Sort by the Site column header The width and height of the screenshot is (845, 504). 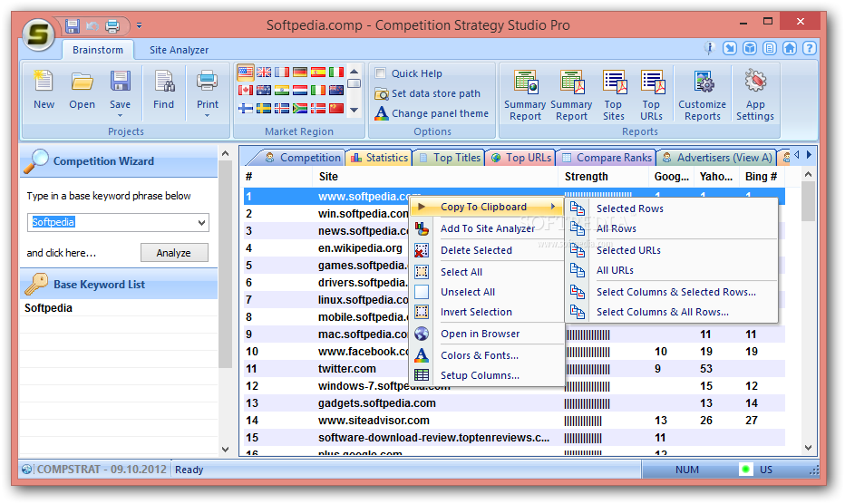pyautogui.click(x=435, y=176)
